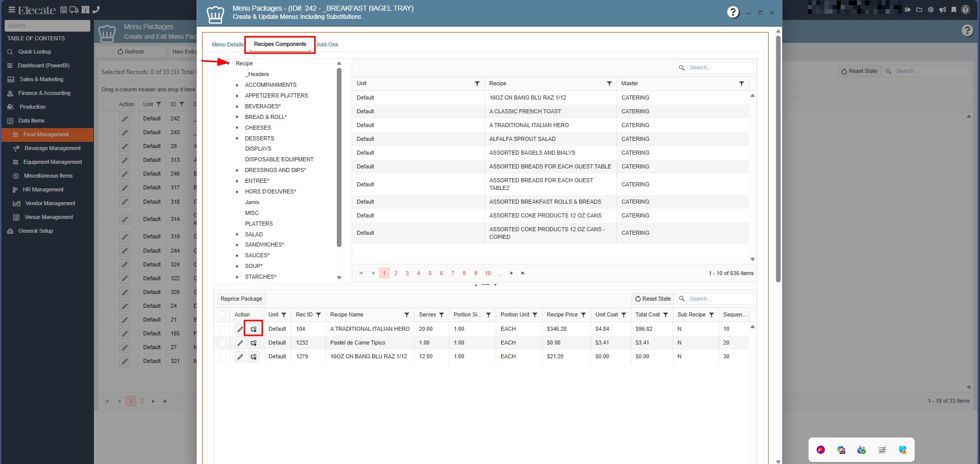Expand the SANDWICHES* tree node
Screen dimensions: 980x464
237,245
